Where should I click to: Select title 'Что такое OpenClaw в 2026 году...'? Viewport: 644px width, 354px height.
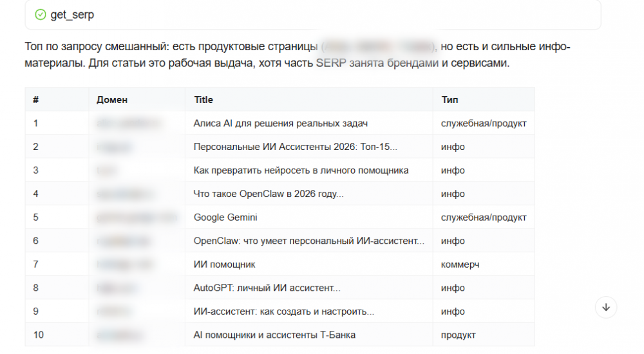point(269,194)
